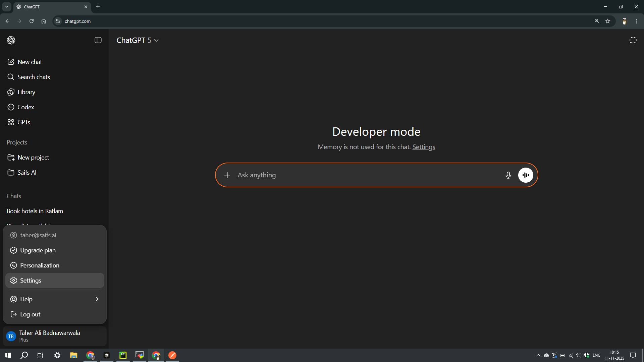This screenshot has width=644, height=362.
Task: Reload the page with the refresh icon
Action: tap(32, 21)
